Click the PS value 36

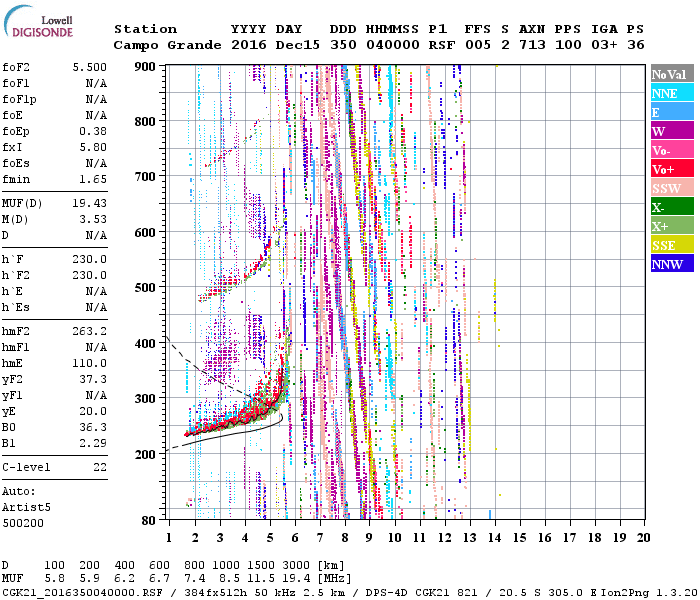pos(636,45)
